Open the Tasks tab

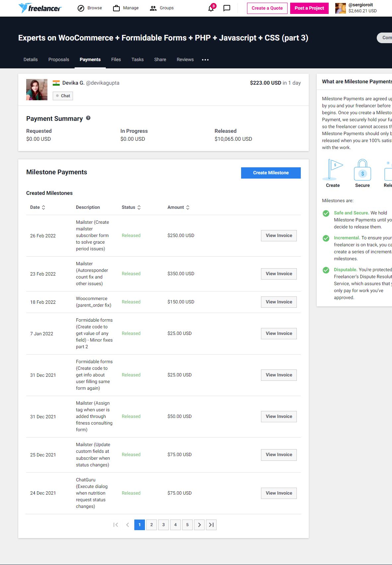(138, 60)
